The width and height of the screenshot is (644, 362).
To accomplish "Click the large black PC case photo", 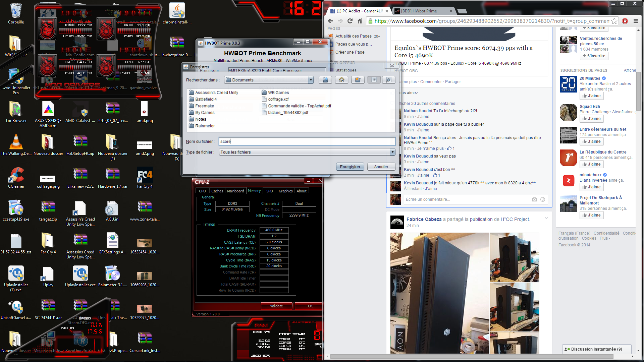I will pyautogui.click(x=439, y=293).
